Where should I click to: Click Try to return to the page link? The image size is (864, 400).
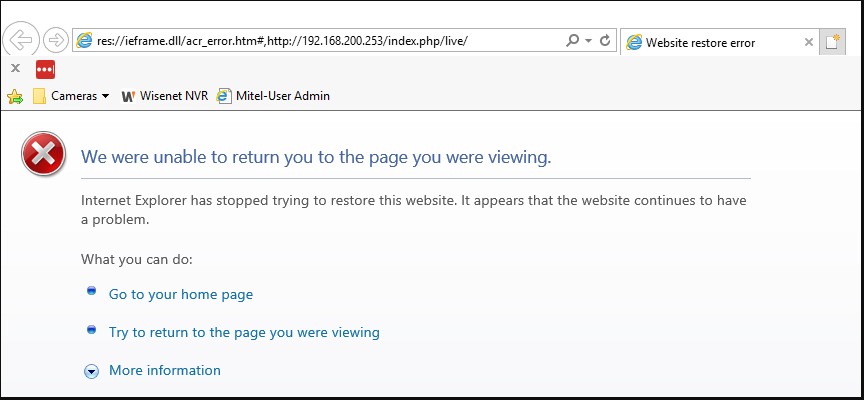click(x=244, y=332)
